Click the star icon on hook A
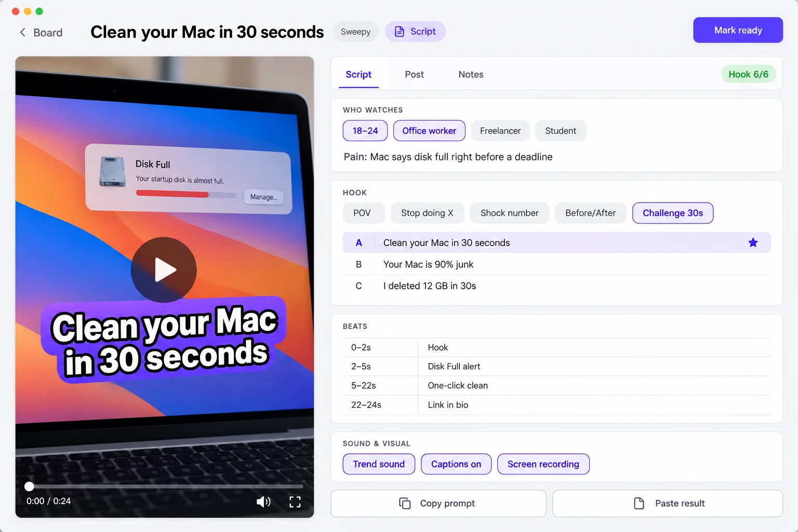798x532 pixels. 753,243
